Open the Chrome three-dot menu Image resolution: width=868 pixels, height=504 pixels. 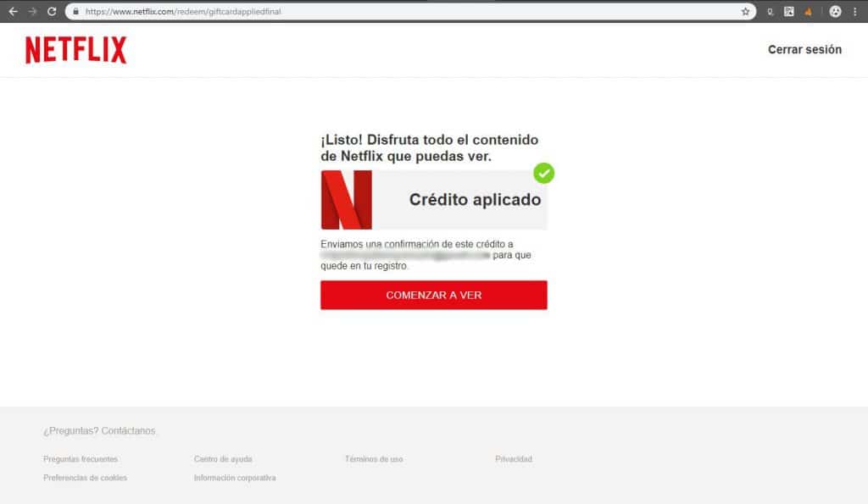(x=854, y=11)
